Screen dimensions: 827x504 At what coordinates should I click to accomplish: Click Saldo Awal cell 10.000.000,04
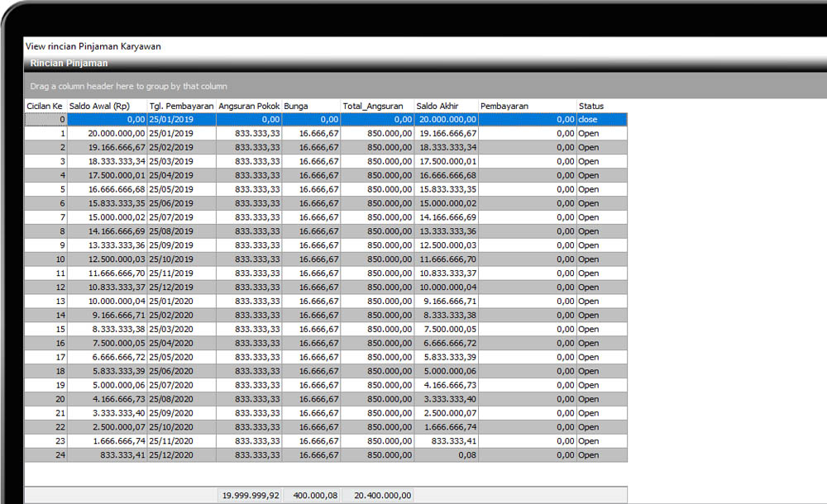point(107,302)
